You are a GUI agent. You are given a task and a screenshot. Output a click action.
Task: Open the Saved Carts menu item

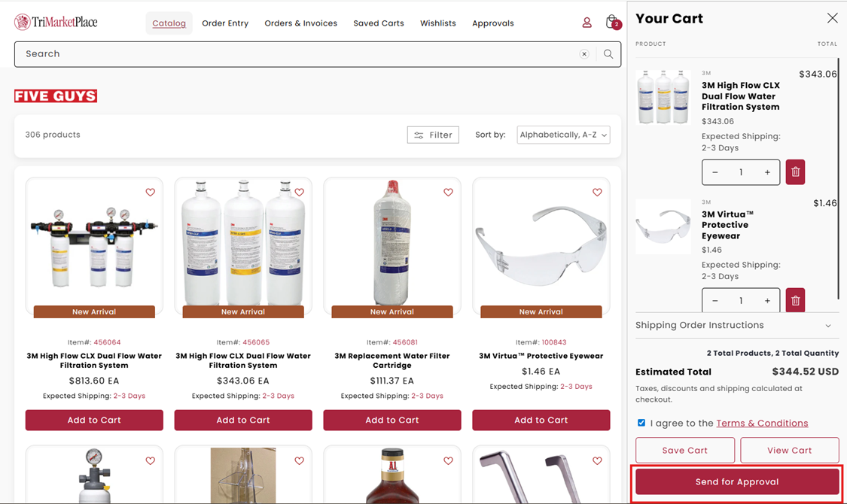[x=379, y=23]
